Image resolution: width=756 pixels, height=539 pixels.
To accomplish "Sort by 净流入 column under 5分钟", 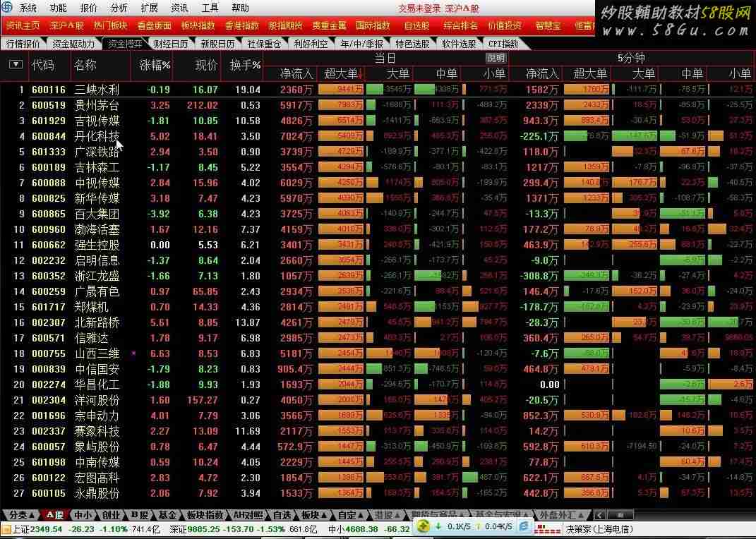I will [x=542, y=73].
